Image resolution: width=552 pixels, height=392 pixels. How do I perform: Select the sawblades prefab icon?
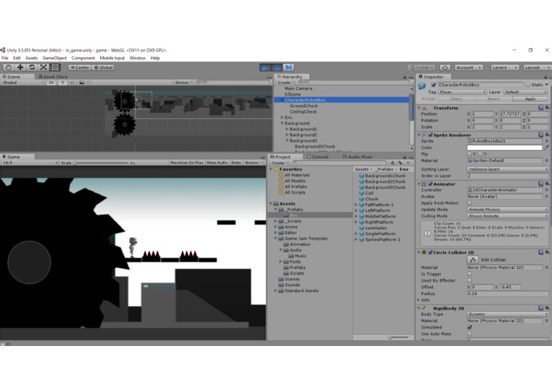(361, 228)
